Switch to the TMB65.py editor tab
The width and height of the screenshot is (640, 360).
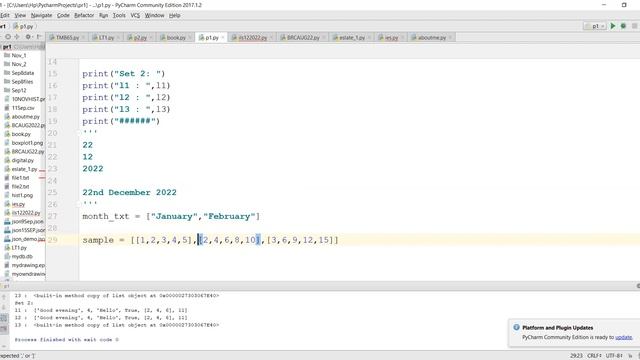67,38
